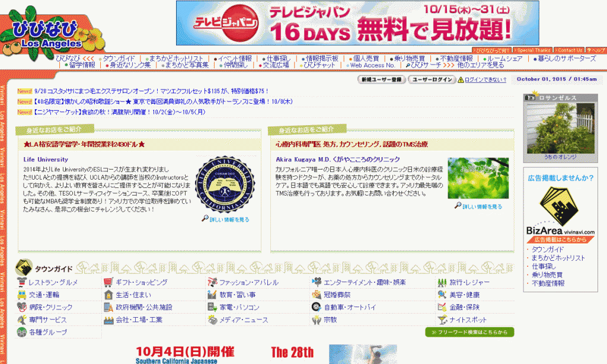Click Akira Kugaya M.D. clinic heading
Screen dimensions: 607x364
point(337,159)
